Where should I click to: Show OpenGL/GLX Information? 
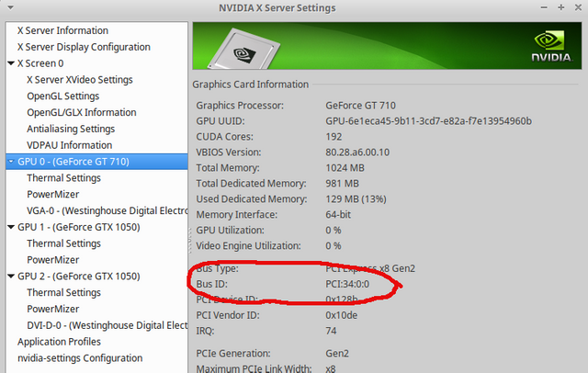pos(82,113)
